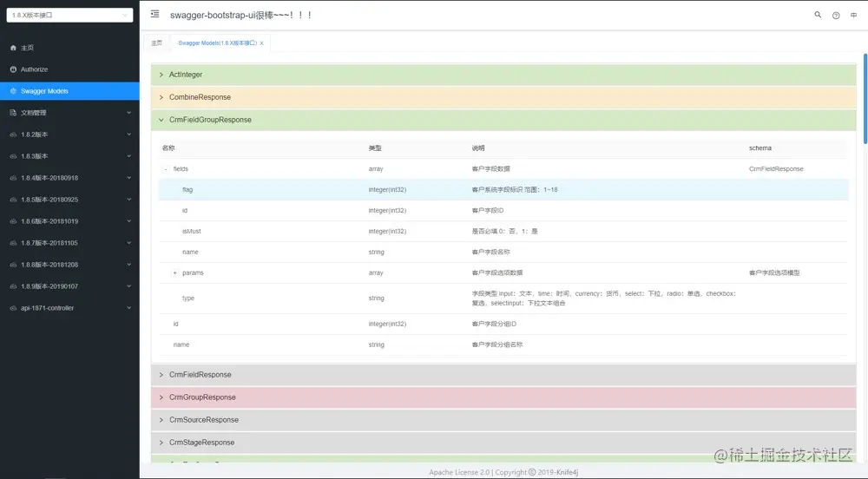This screenshot has width=868, height=479.
Task: Click the cloud icon beside 1.8.7版本-20181105
Action: pos(13,243)
